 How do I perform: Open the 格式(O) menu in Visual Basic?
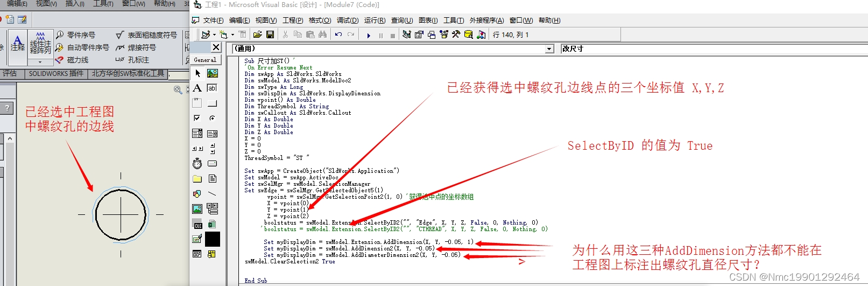(320, 20)
